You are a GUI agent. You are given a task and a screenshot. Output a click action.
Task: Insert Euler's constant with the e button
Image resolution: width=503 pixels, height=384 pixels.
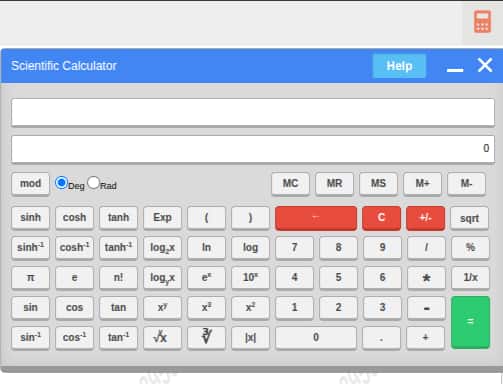click(74, 278)
